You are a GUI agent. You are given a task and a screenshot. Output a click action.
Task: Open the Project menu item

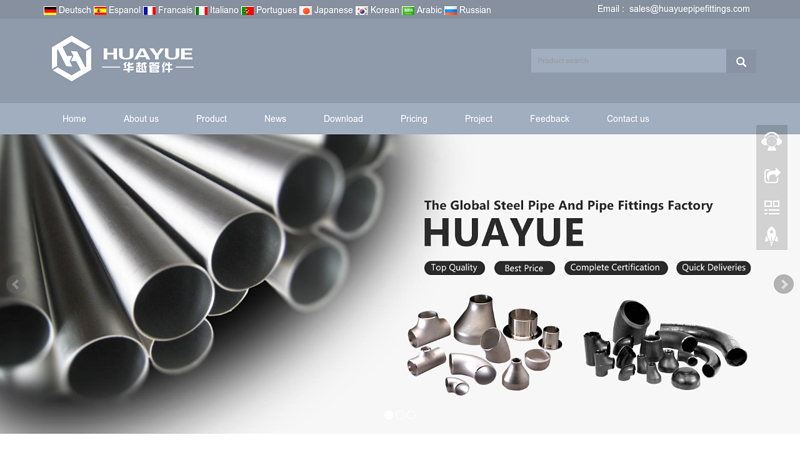click(479, 119)
